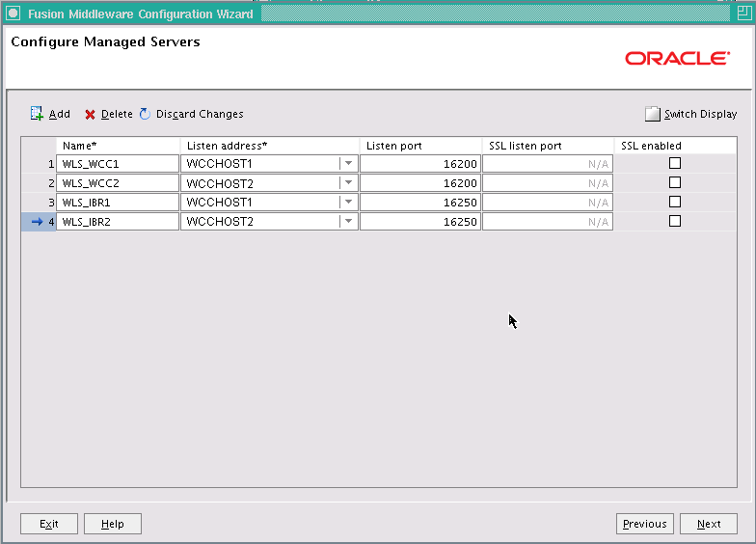Click the Add server icon
This screenshot has height=544, width=756.
coord(37,114)
